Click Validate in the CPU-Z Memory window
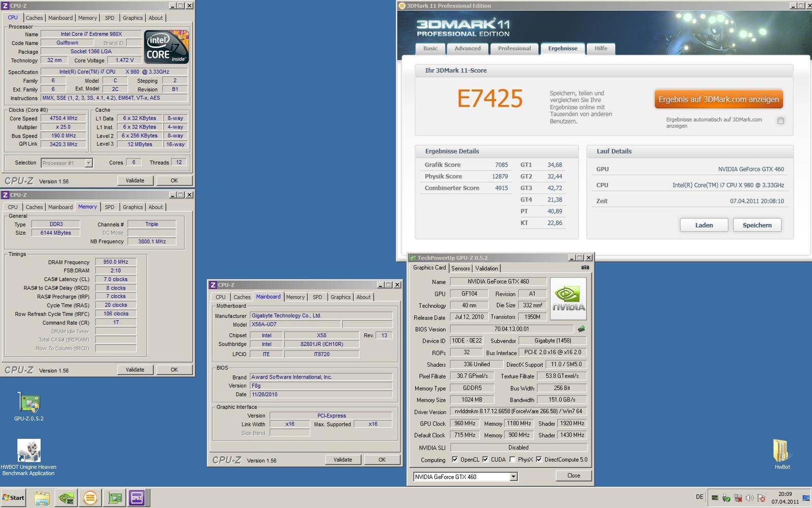This screenshot has height=508, width=812. [x=135, y=370]
